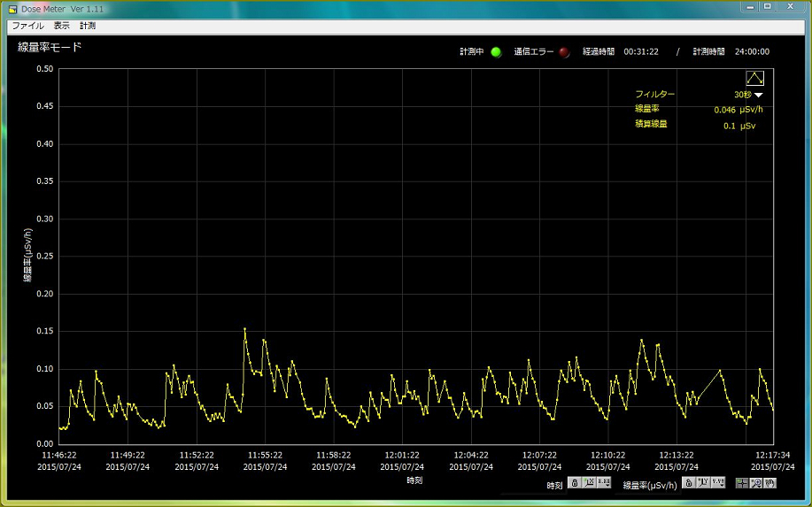Click the Dose Meter title bar icon
Image resolution: width=812 pixels, height=507 pixels.
point(13,8)
